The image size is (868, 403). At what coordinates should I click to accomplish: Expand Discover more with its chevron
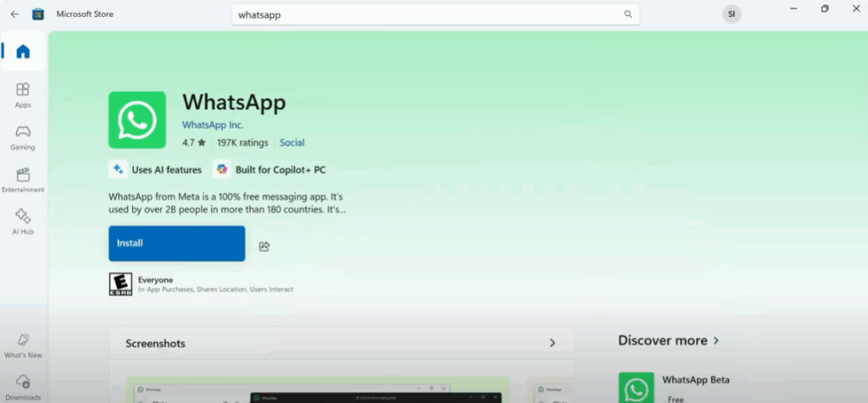[715, 340]
